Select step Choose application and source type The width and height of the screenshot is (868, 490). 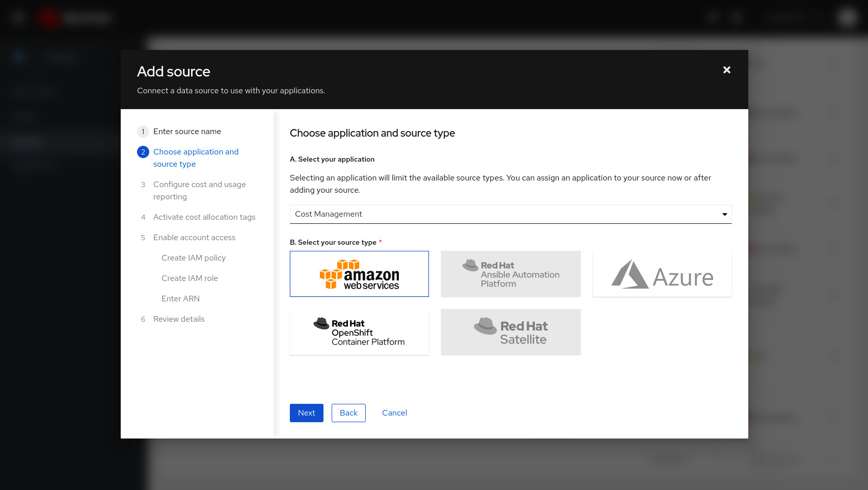[x=196, y=158]
